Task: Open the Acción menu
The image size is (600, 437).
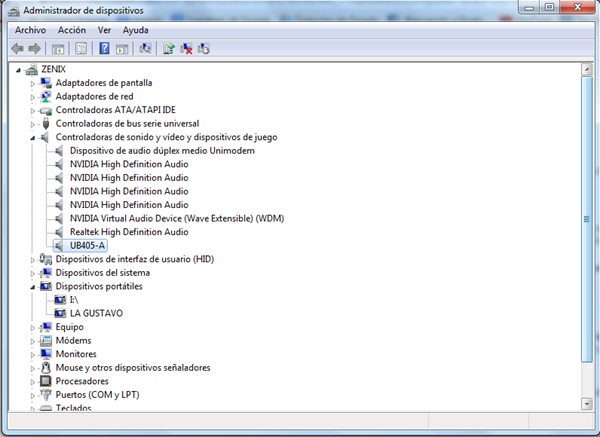Action: tap(72, 30)
